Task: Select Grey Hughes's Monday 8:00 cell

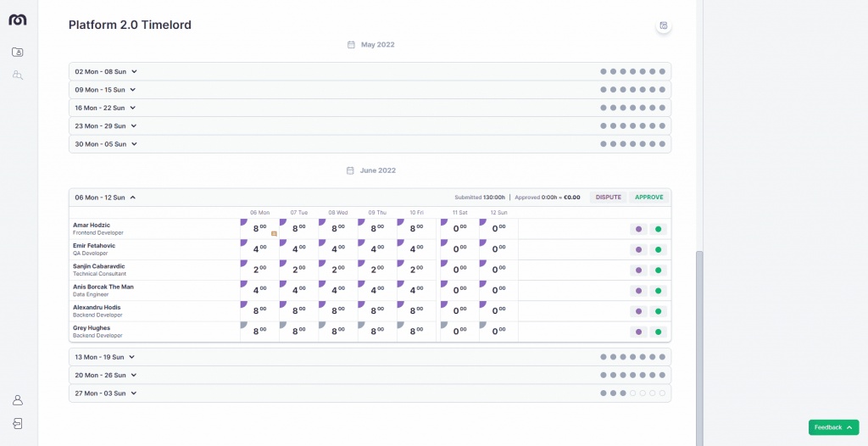Action: coord(259,332)
